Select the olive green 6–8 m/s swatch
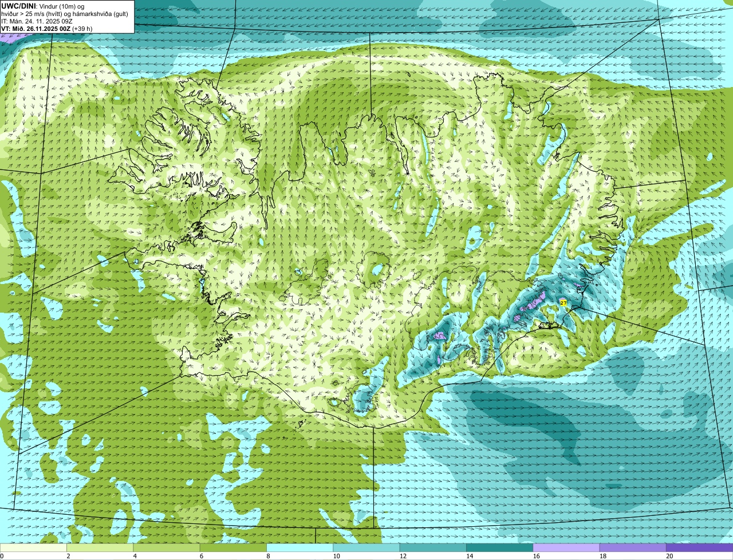 [233, 547]
